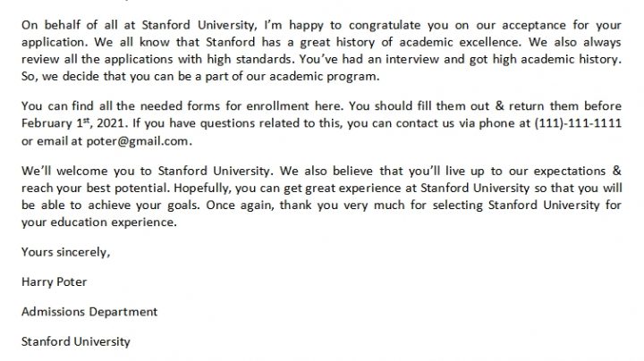The width and height of the screenshot is (644, 361).
Task: Click the final "Stanford University" signature line
Action: click(75, 341)
